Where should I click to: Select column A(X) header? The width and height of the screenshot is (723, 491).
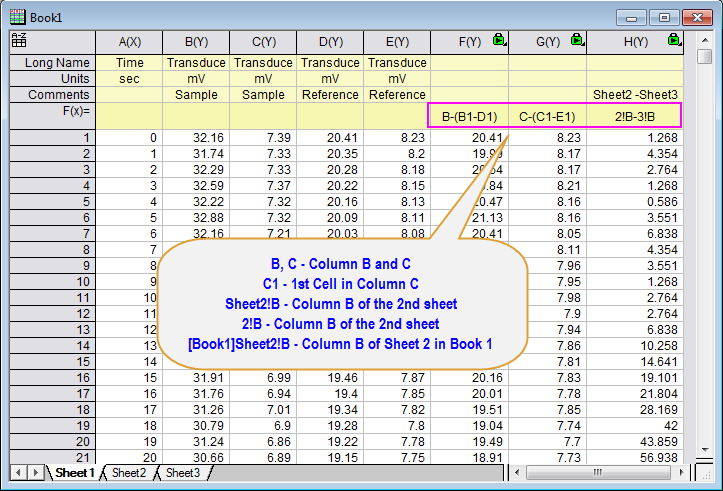129,41
